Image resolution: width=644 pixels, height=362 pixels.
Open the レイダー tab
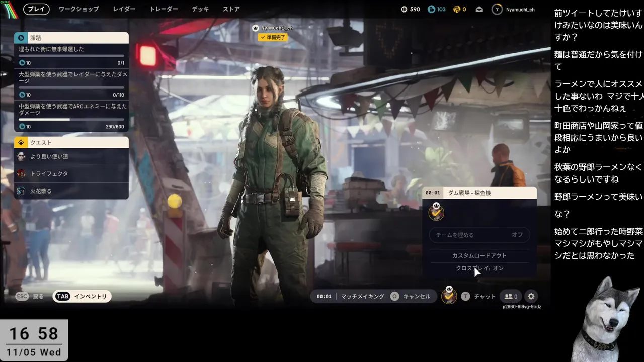[x=124, y=9]
